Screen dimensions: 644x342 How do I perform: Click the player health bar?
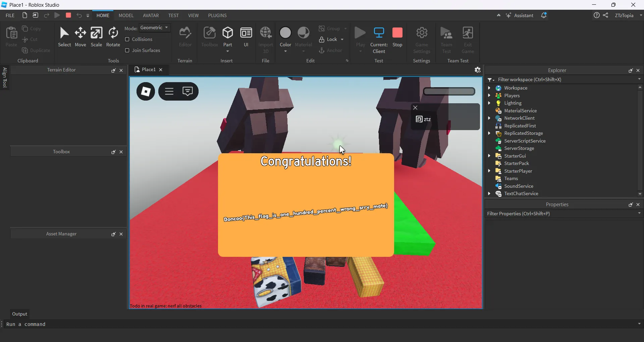click(x=449, y=92)
